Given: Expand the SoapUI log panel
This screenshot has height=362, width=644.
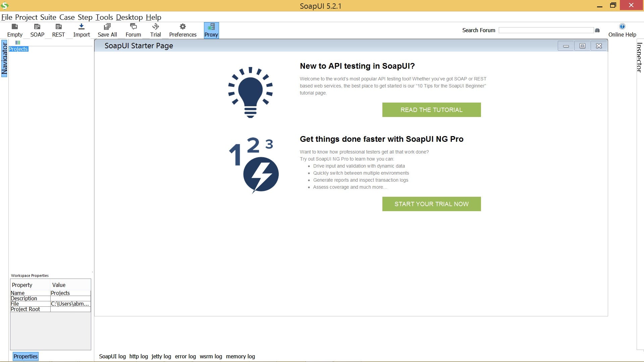Looking at the screenshot, I should click(112, 356).
